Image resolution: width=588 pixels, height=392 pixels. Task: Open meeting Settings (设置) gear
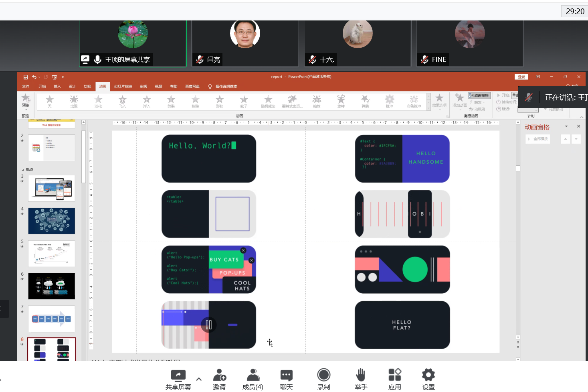click(428, 376)
